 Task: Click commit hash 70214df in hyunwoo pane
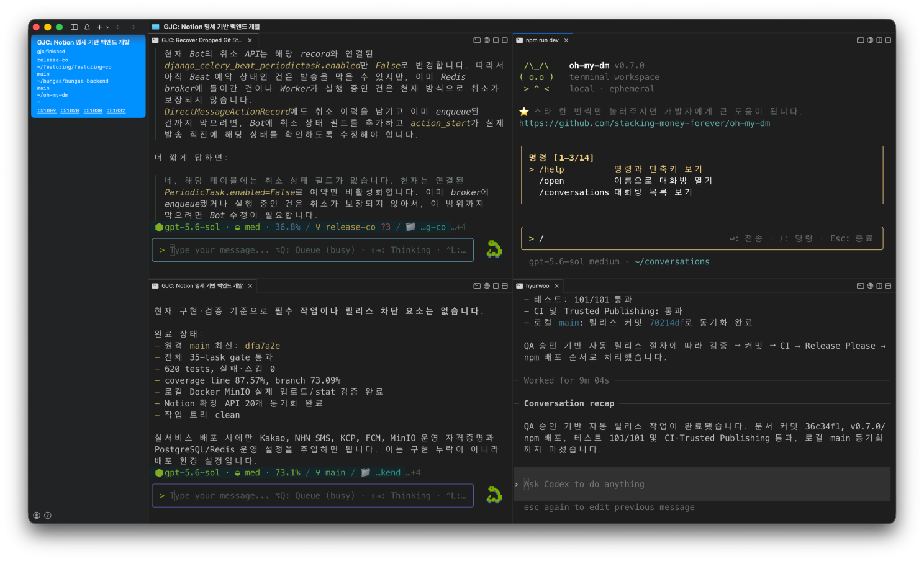click(x=667, y=323)
